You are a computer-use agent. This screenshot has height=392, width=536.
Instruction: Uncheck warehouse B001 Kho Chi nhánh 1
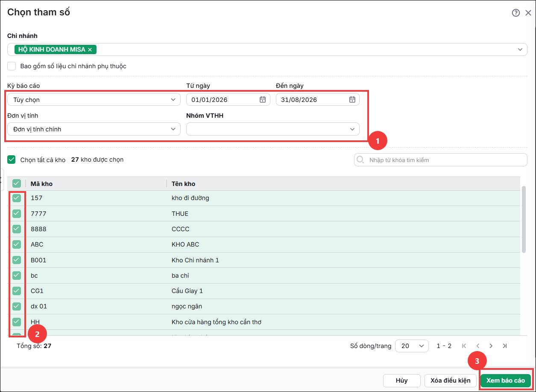(x=16, y=260)
